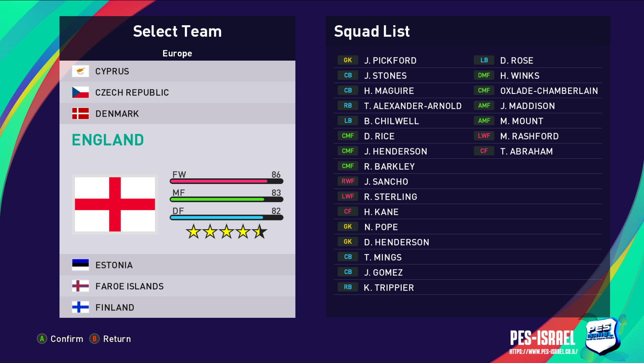Select H. Kane in the squad list
The width and height of the screenshot is (644, 363).
[x=381, y=212]
